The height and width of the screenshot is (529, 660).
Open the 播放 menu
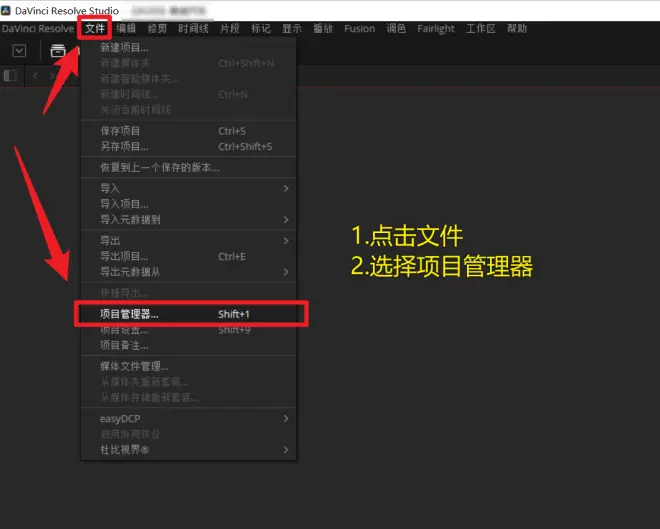pos(323,29)
